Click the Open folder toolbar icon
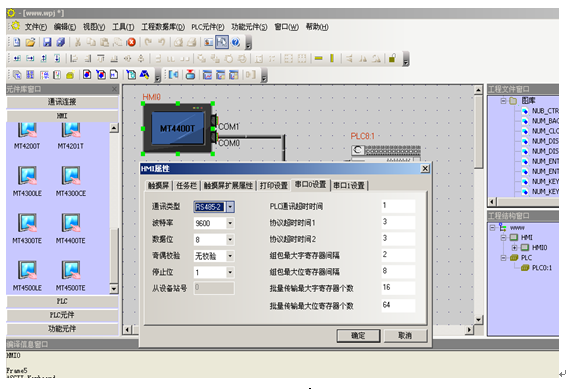 pyautogui.click(x=31, y=42)
